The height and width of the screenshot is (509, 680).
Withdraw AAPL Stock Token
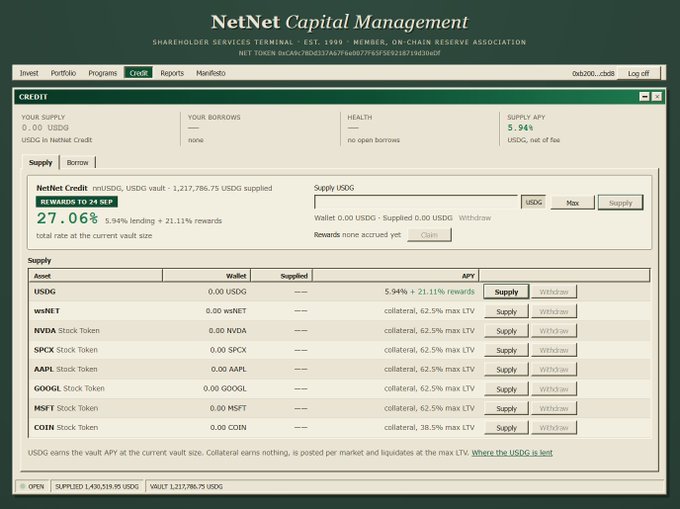(x=554, y=369)
